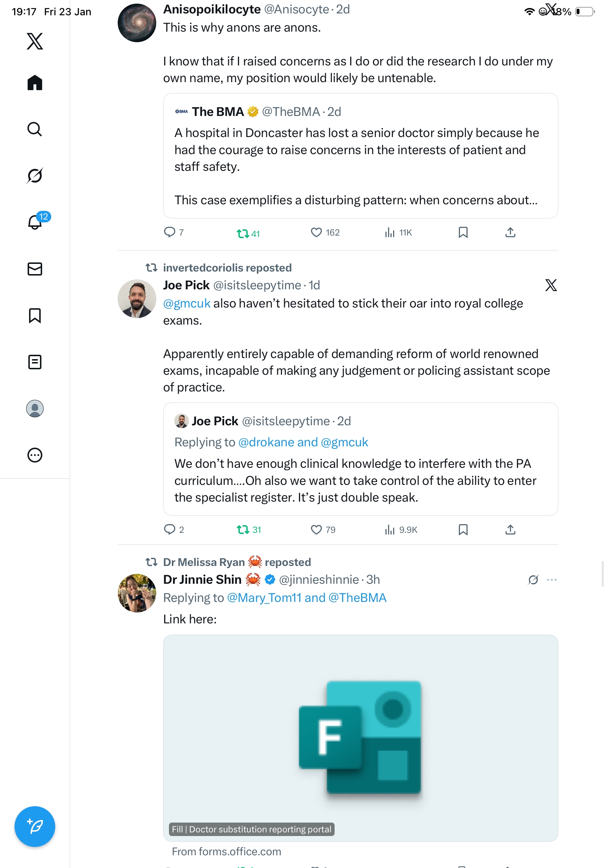
Task: Share Joe Pick's post via share icon
Action: click(510, 529)
